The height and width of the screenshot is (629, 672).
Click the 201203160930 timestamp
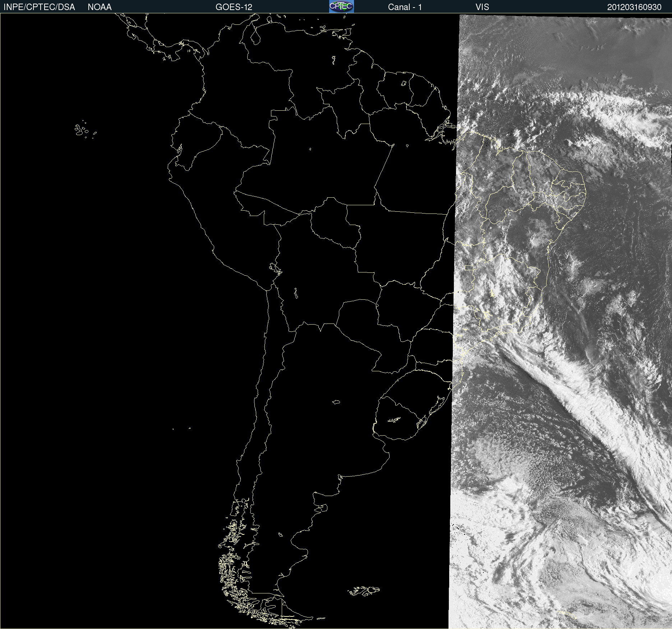pyautogui.click(x=634, y=7)
